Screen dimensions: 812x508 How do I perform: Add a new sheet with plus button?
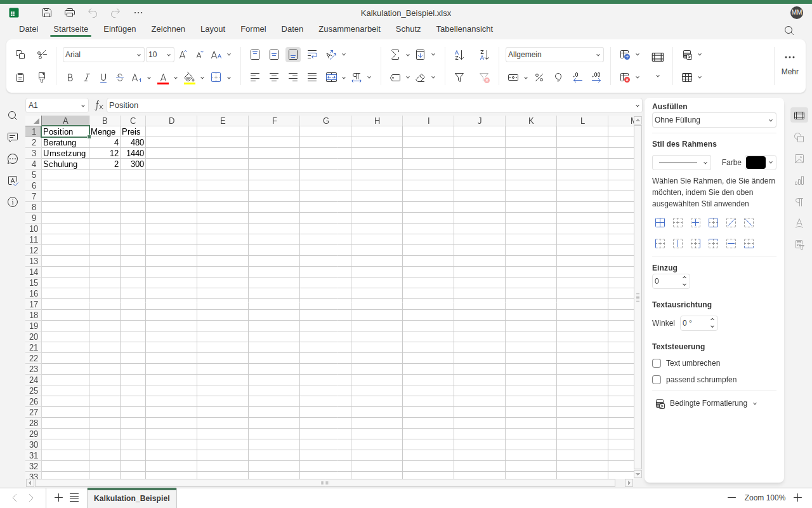point(58,498)
